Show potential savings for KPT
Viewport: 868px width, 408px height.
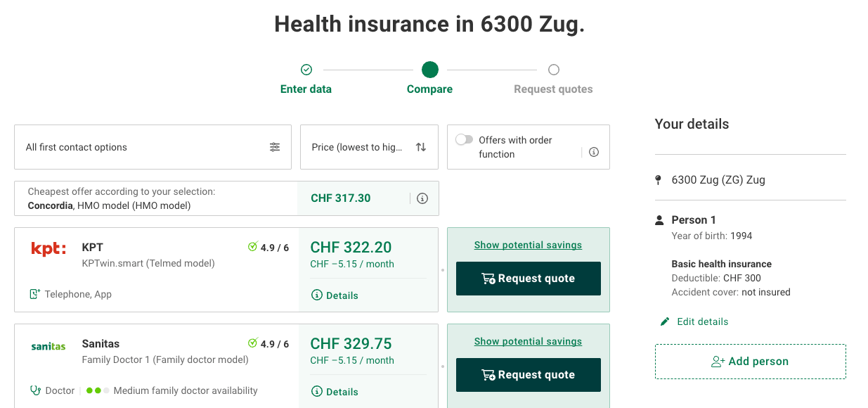528,245
